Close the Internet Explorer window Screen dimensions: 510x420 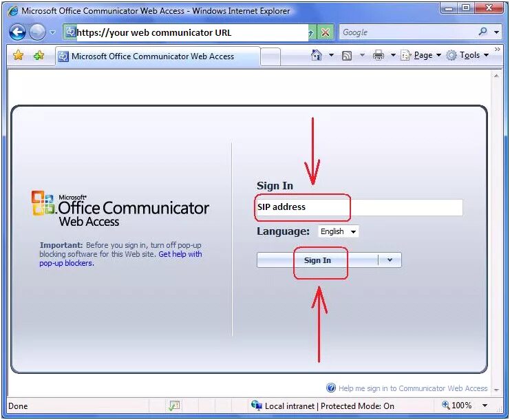(489, 8)
